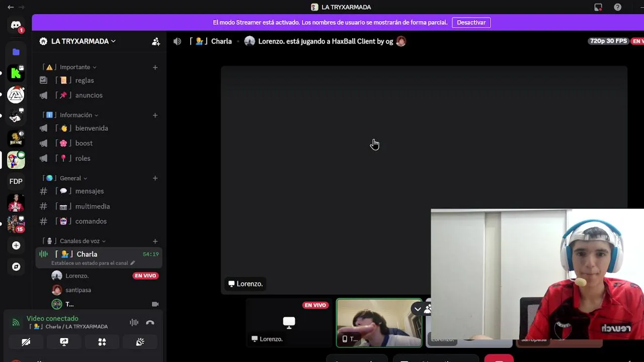
Task: Click the green connection signal icon
Action: (16, 323)
